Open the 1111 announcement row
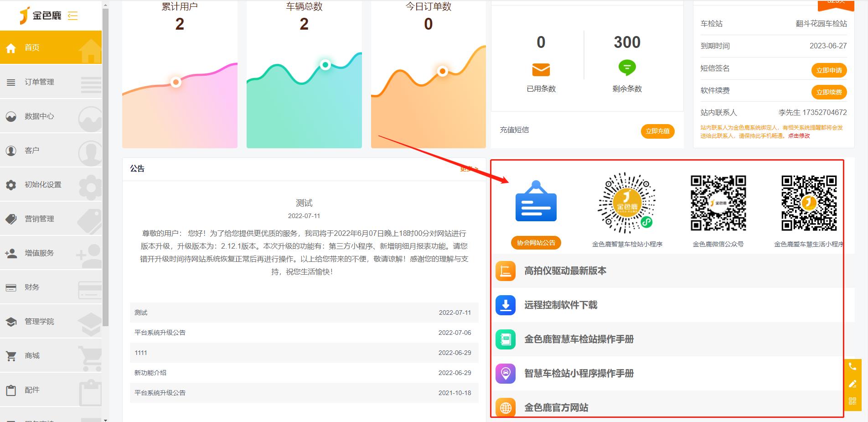868x422 pixels. tap(304, 353)
